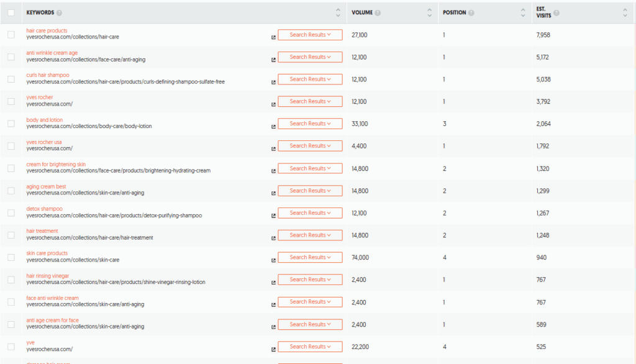Click the Keywords column header label
636x364 pixels.
click(40, 12)
